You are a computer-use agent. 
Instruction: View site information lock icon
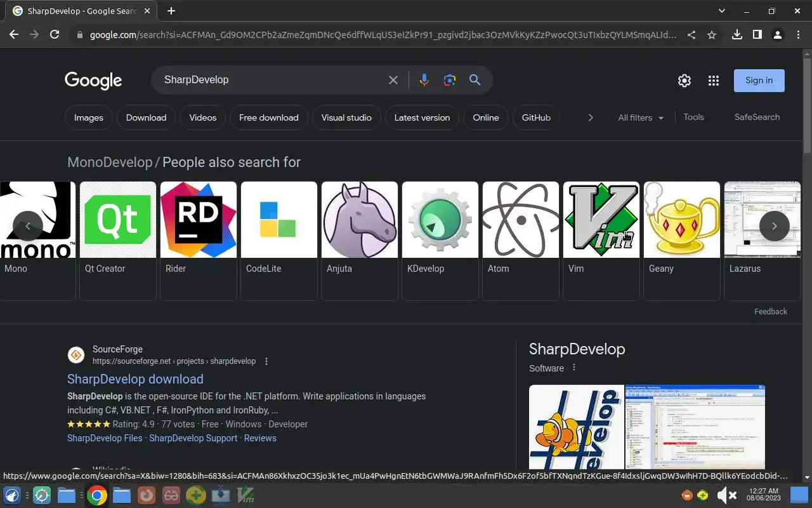79,35
